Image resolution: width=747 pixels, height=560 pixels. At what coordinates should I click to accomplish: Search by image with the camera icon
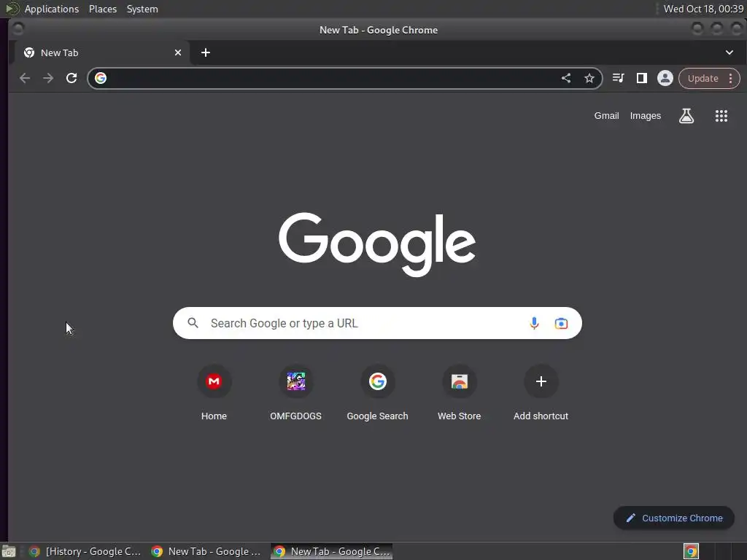click(561, 323)
